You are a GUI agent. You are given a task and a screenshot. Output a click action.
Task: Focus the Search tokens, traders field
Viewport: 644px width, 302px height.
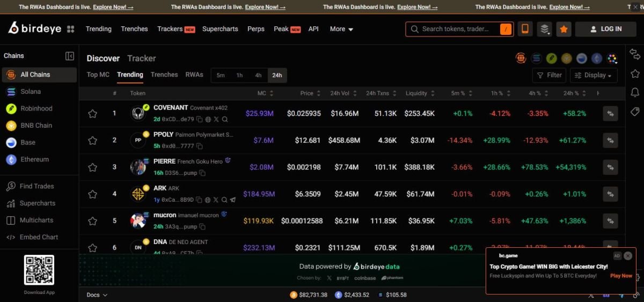pos(459,29)
